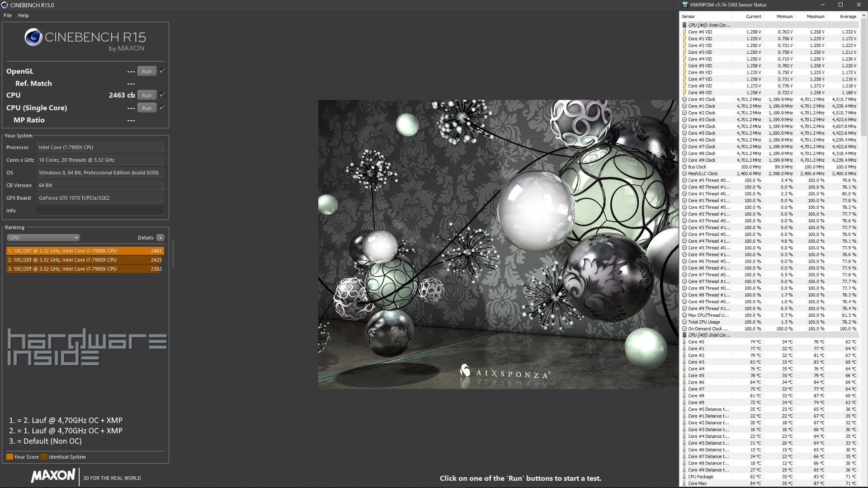Select the Core #0 VID sensor icon
Image resolution: width=868 pixels, height=488 pixels.
point(684,32)
